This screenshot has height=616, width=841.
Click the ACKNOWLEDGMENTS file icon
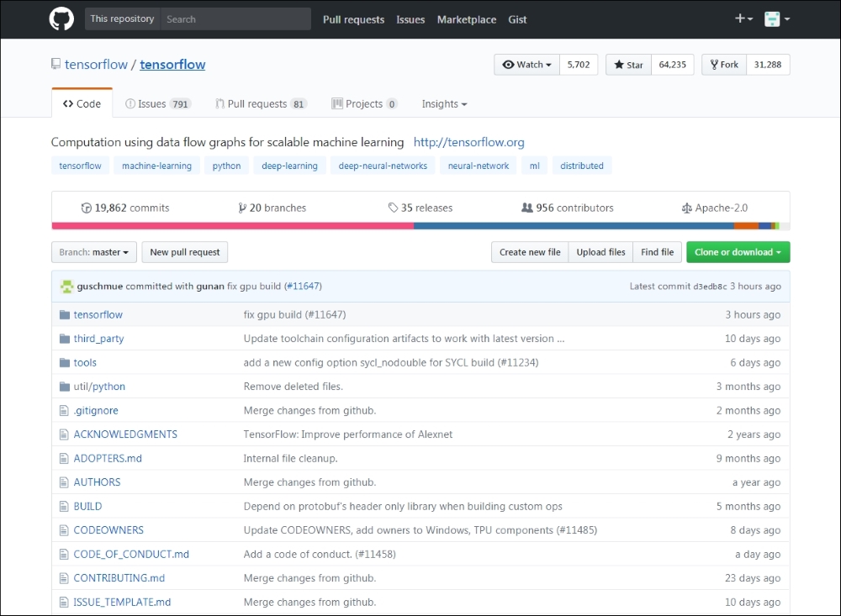64,434
